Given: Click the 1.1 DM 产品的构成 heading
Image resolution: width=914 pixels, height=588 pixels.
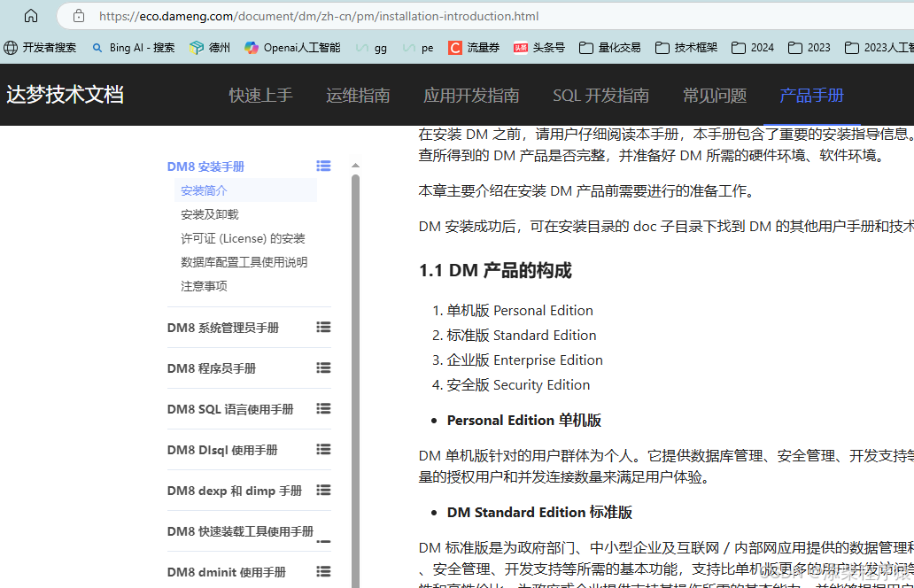Looking at the screenshot, I should (495, 270).
